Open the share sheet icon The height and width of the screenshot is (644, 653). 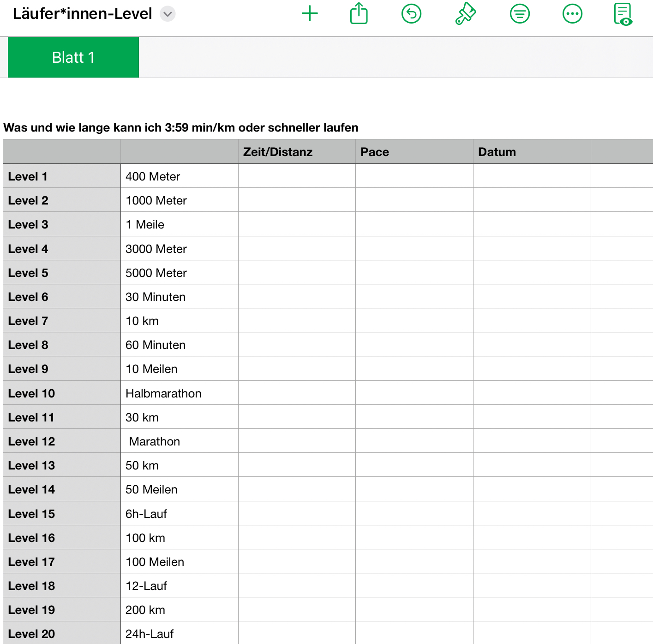[x=359, y=13]
